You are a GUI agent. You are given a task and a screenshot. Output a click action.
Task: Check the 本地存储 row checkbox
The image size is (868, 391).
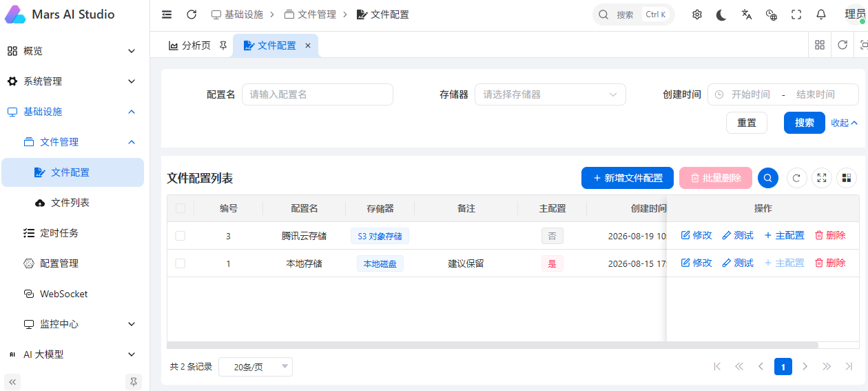click(x=180, y=263)
